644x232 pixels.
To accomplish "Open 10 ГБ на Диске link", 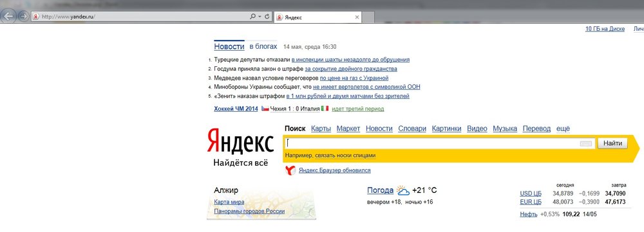I will click(x=605, y=29).
